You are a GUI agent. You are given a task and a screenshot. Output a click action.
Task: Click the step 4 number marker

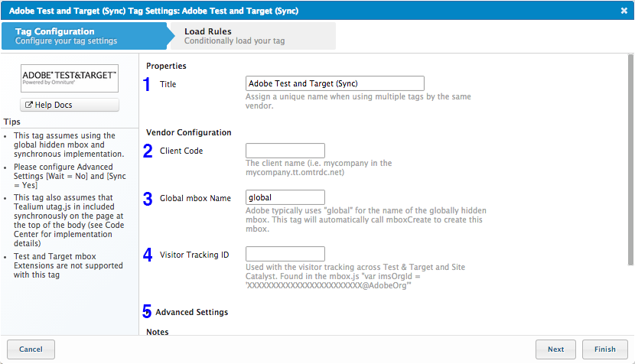coord(148,255)
